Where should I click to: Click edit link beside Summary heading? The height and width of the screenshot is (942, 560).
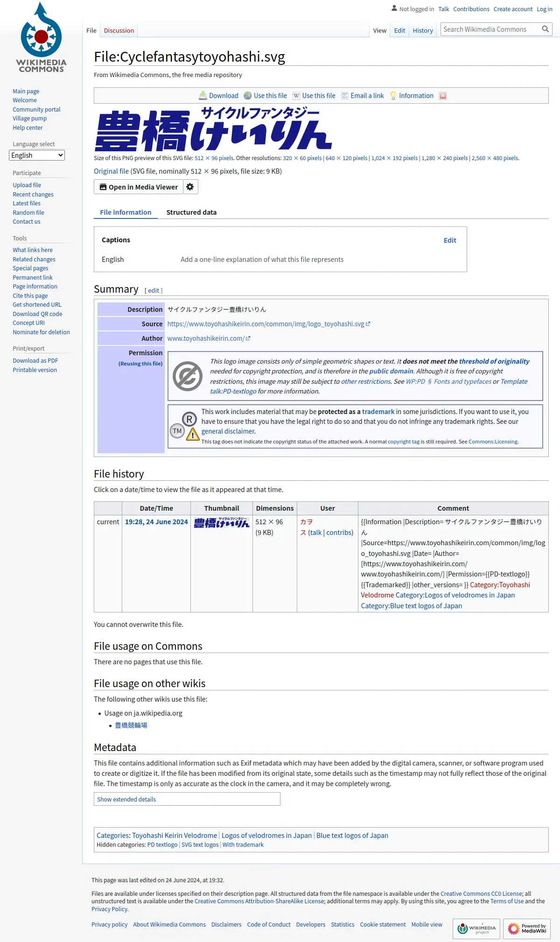tap(154, 290)
